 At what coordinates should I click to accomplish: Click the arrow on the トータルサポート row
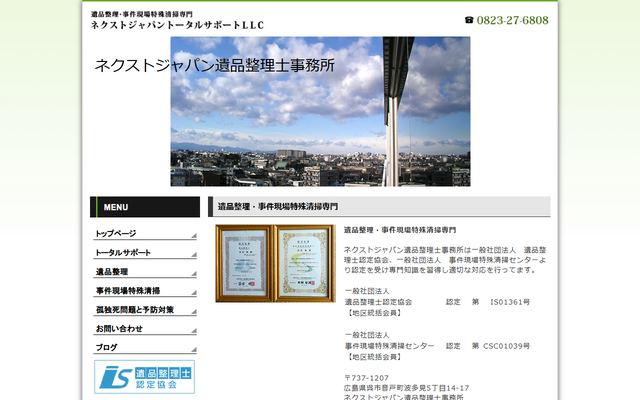click(x=194, y=255)
